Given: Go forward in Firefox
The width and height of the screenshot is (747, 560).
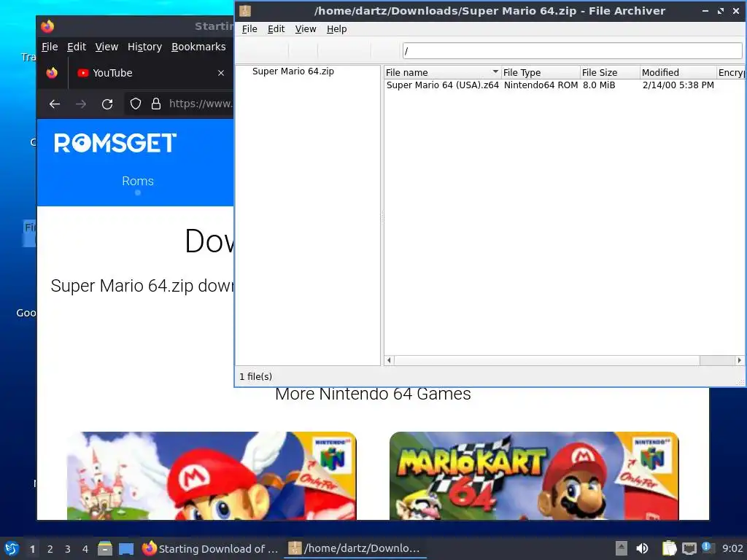Looking at the screenshot, I should [x=81, y=104].
